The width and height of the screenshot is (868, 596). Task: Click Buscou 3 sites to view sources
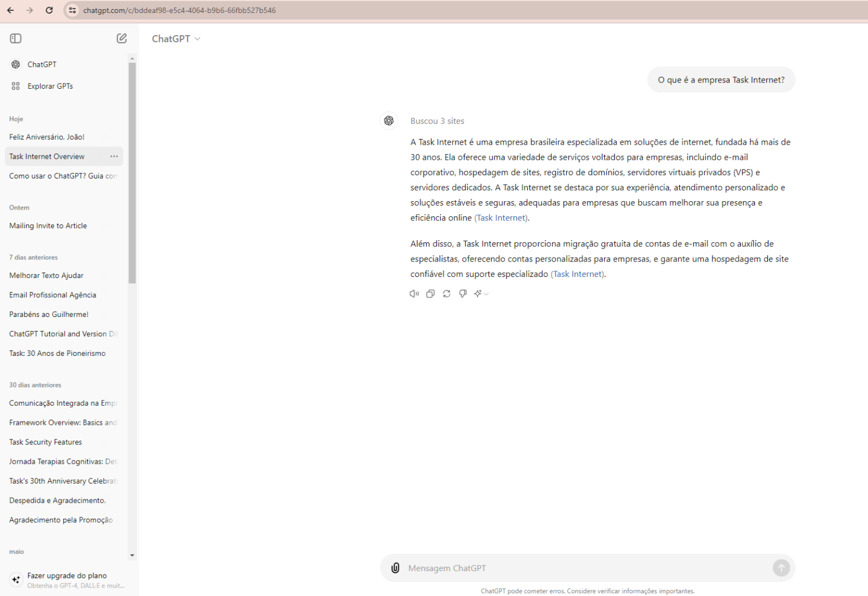point(437,120)
